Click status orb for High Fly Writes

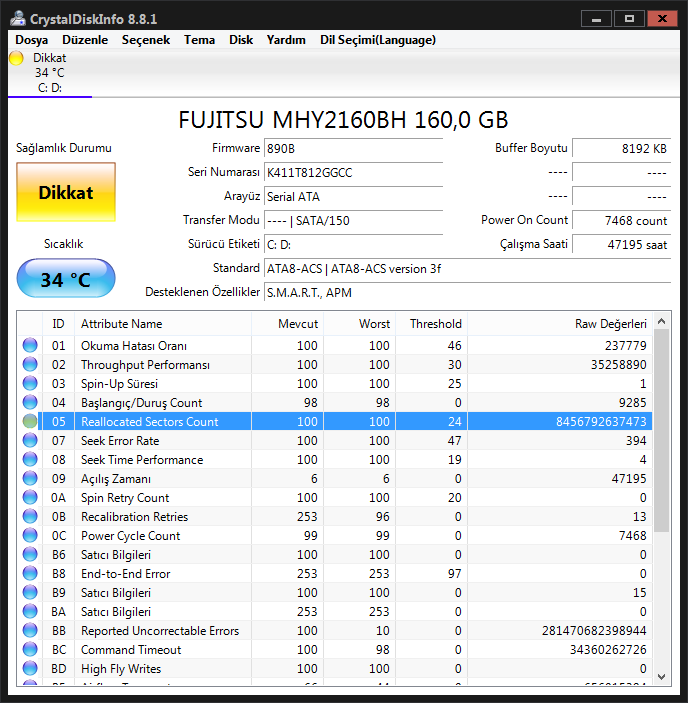(30, 668)
